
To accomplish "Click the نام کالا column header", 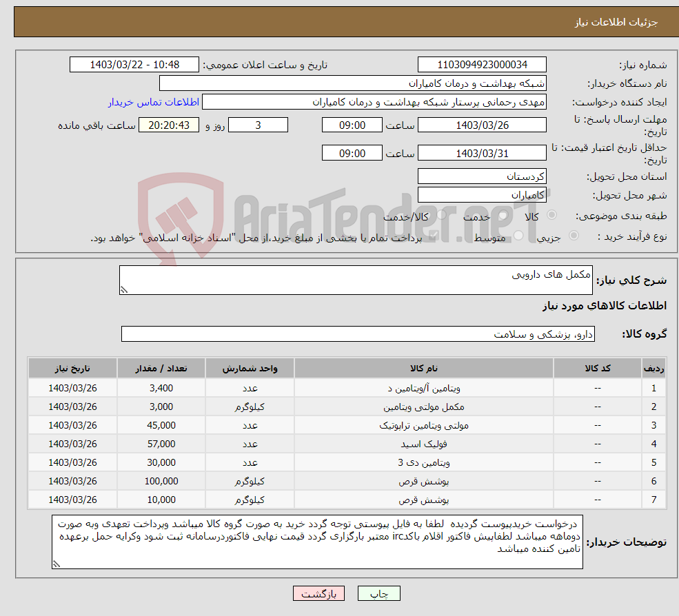I will tap(424, 369).
